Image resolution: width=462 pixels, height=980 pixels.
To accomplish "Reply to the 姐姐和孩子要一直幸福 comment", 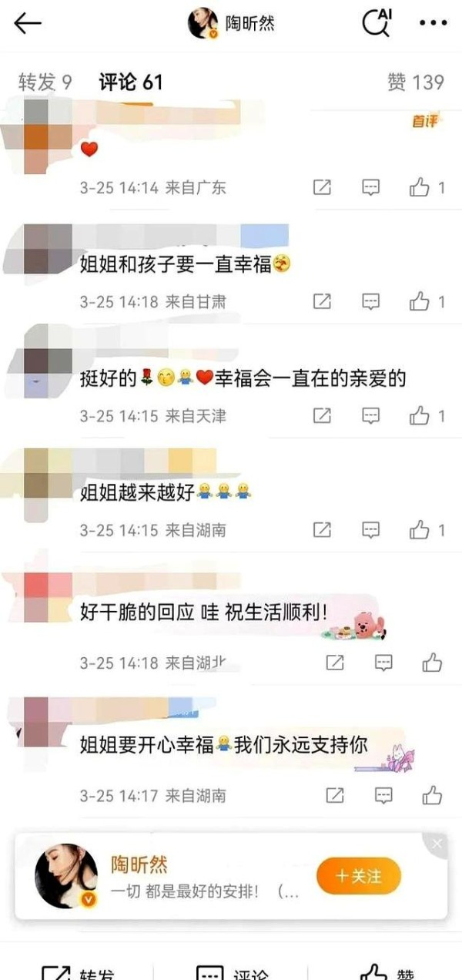I will (x=371, y=301).
